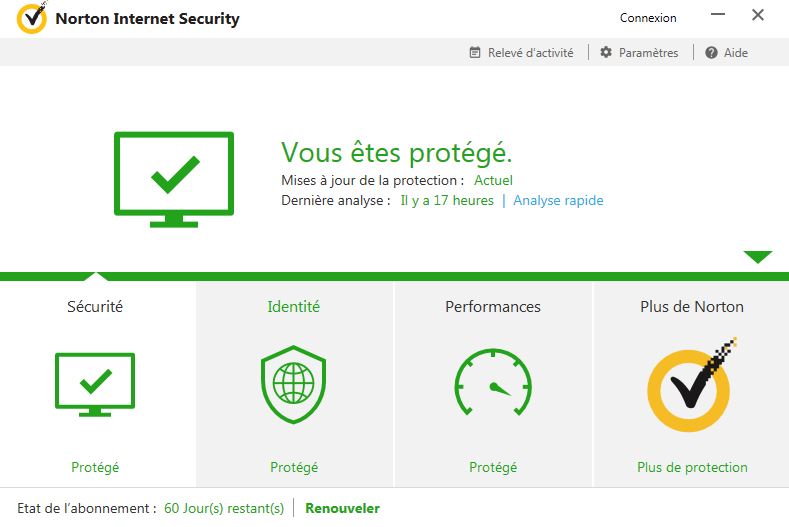Screen dimensions: 789x527
Task: Click the Renouveler subscription link
Action: coord(342,508)
